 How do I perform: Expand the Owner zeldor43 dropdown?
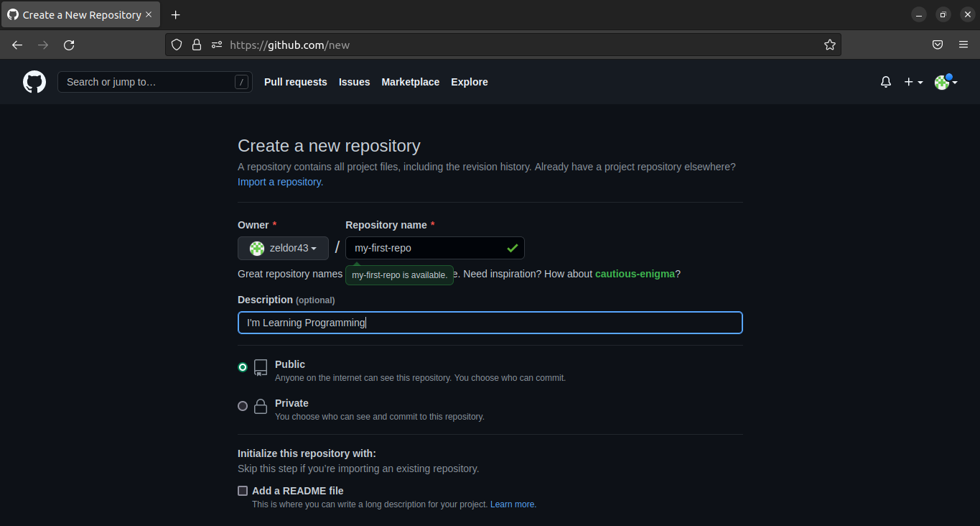point(283,248)
